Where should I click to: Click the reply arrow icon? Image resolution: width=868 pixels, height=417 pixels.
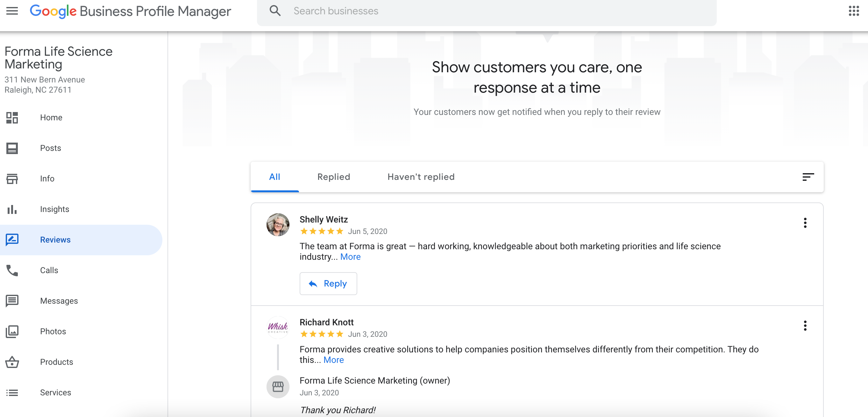click(313, 284)
